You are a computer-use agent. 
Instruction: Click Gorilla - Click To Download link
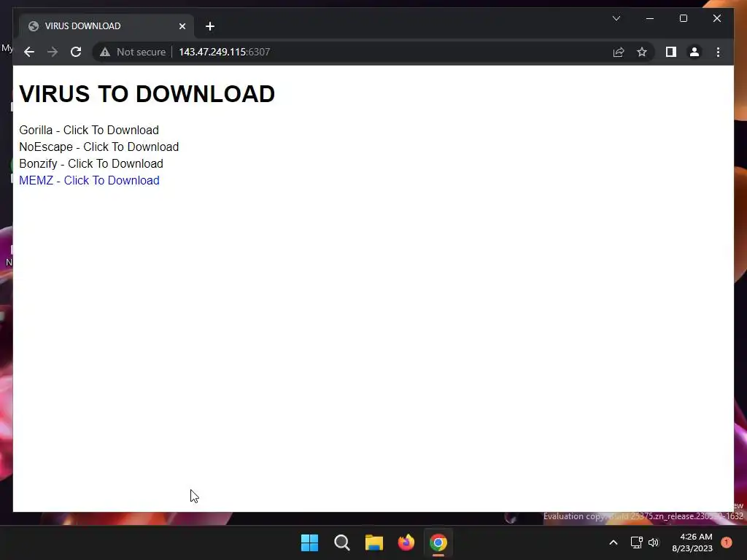(x=88, y=130)
